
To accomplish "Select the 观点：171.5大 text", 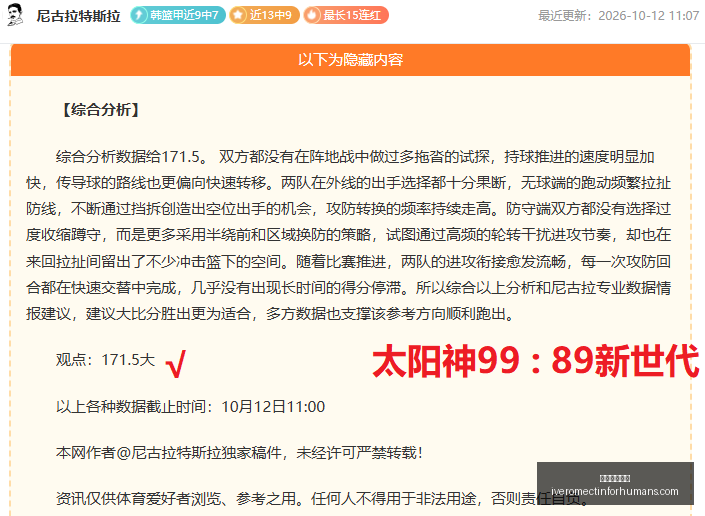I will coord(105,360).
